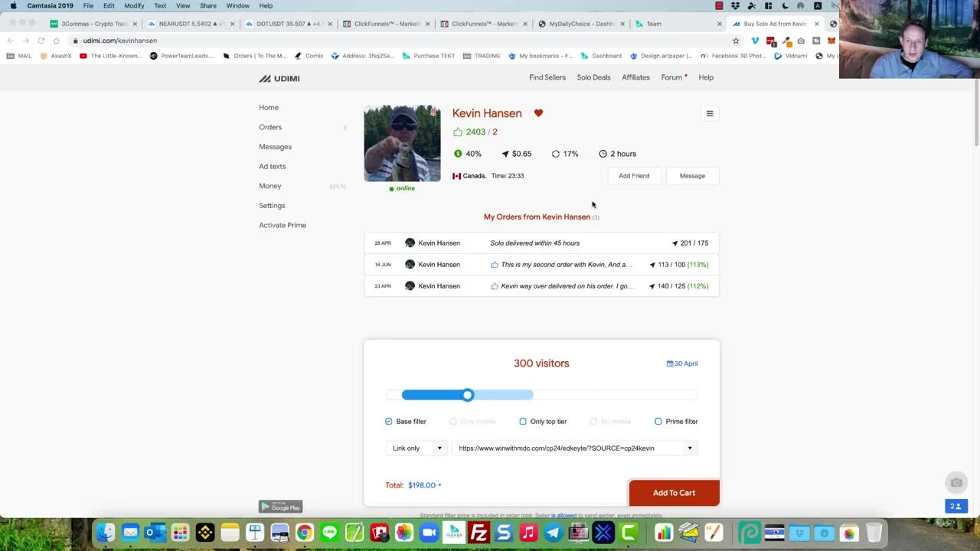Open FileZilla from the Dock
This screenshot has height=551, width=980.
click(x=479, y=533)
